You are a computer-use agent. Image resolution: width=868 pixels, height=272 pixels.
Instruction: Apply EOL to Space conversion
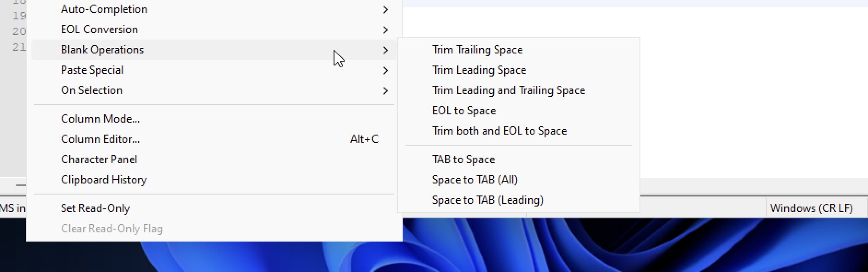tap(463, 110)
